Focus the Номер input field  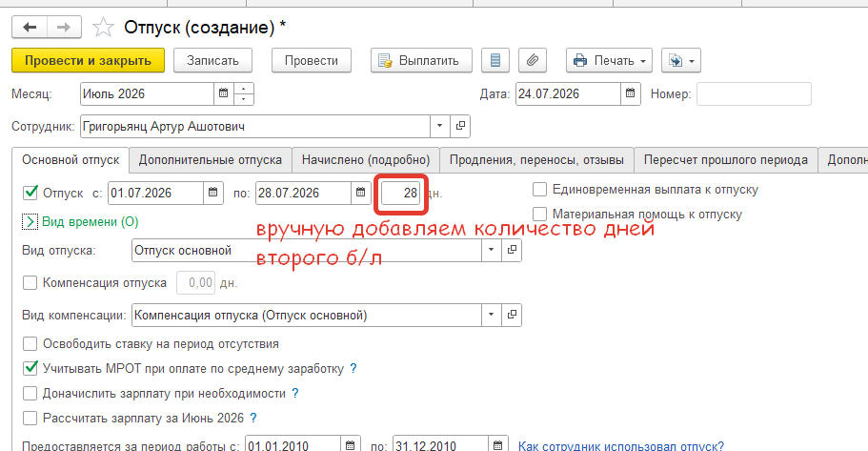(754, 93)
